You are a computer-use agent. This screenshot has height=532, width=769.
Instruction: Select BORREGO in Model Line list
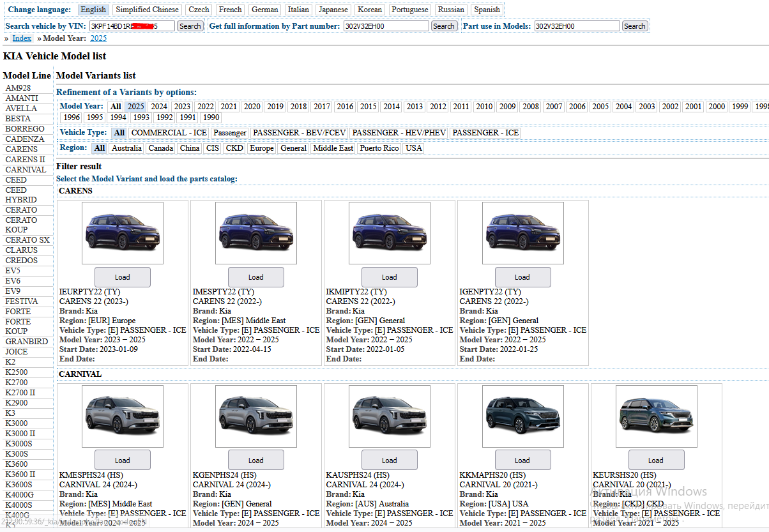(x=25, y=129)
